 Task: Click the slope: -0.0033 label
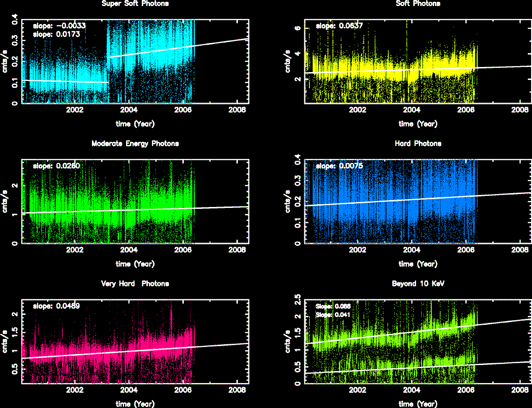(53, 26)
